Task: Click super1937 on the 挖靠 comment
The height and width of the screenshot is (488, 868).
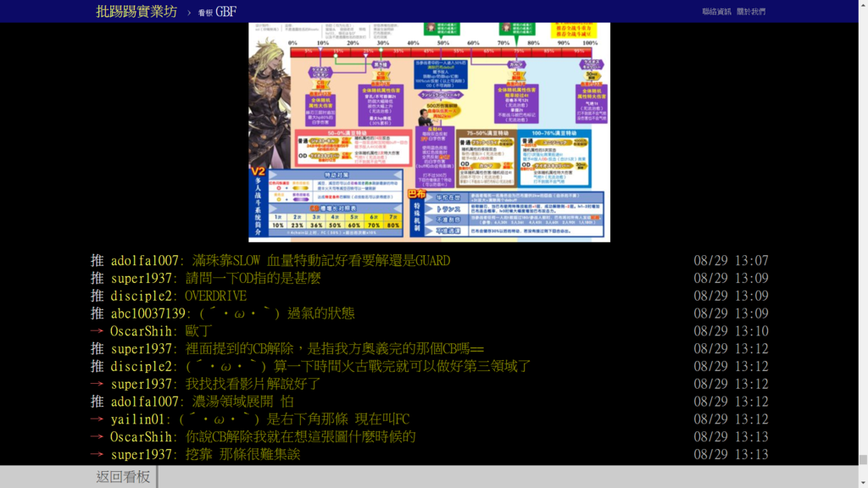Action: pos(142,455)
